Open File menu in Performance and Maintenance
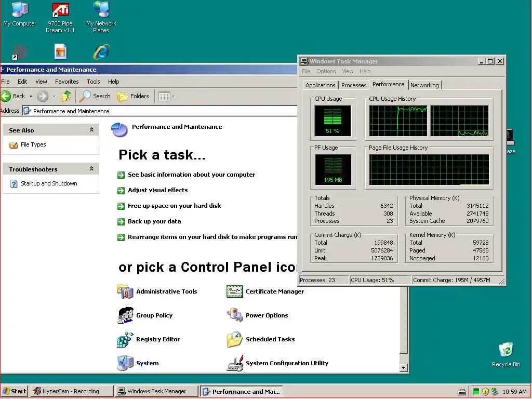This screenshot has width=532, height=399. coord(5,82)
